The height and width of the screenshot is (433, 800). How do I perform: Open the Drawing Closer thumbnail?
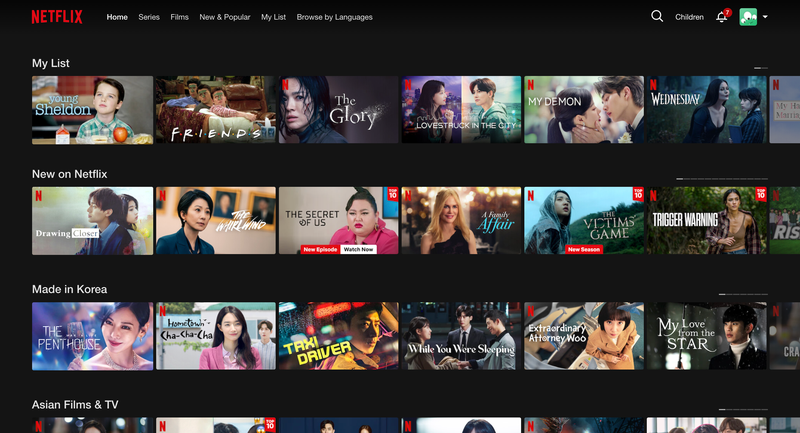(x=92, y=221)
